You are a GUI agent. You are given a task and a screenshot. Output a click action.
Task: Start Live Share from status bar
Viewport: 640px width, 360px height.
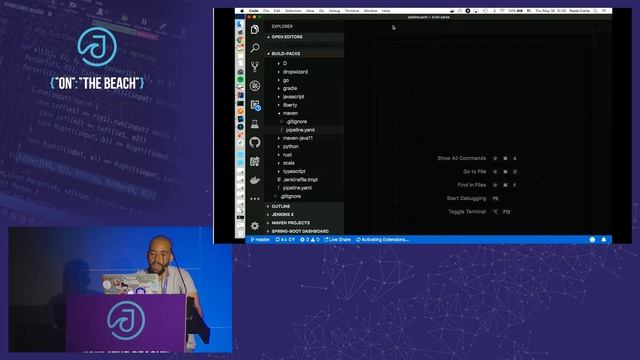coord(337,240)
